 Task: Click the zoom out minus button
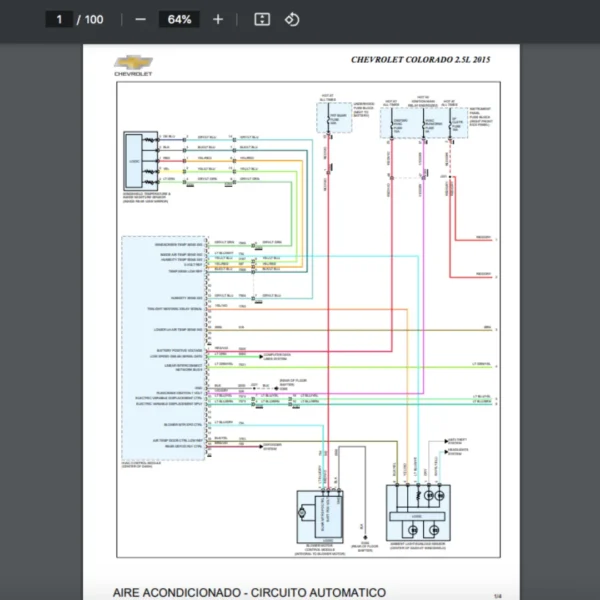[x=140, y=19]
